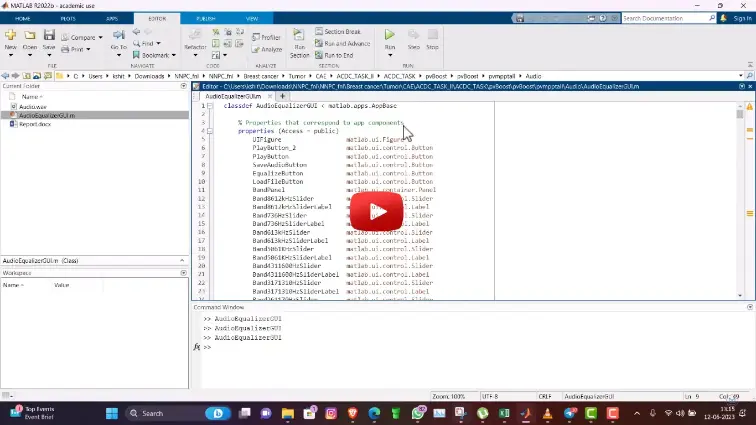
Task: Click the red YouTube play button
Action: click(376, 211)
